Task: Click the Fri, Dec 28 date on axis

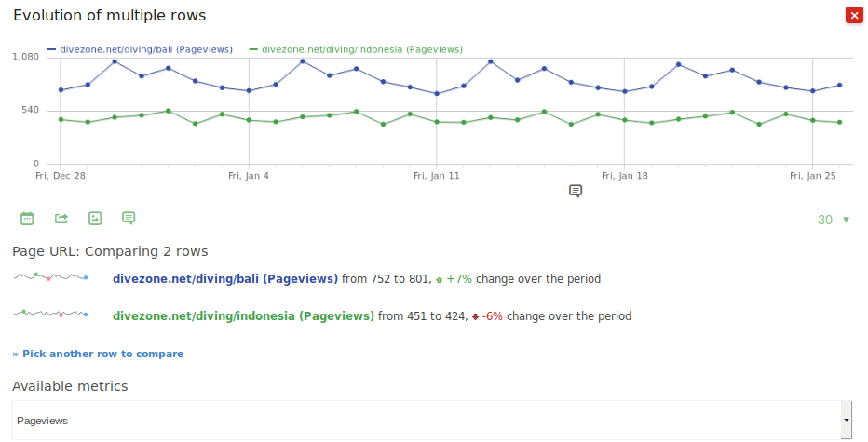Action: pyautogui.click(x=61, y=175)
